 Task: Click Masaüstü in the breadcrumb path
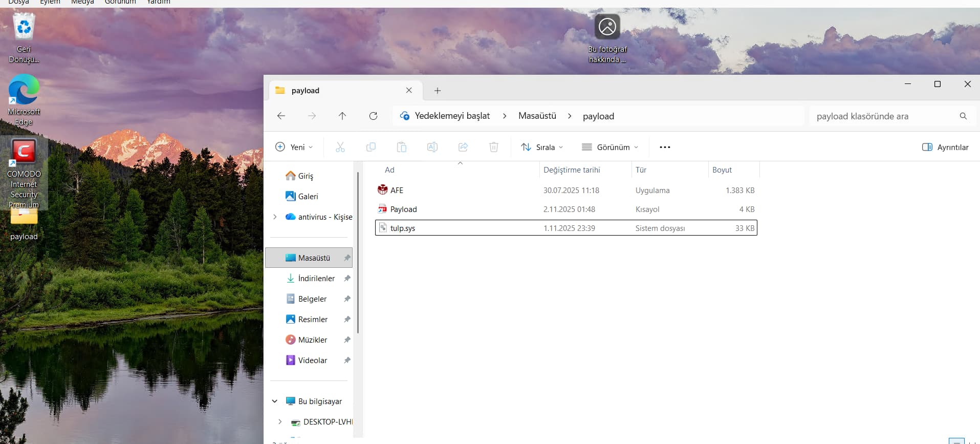(x=537, y=116)
